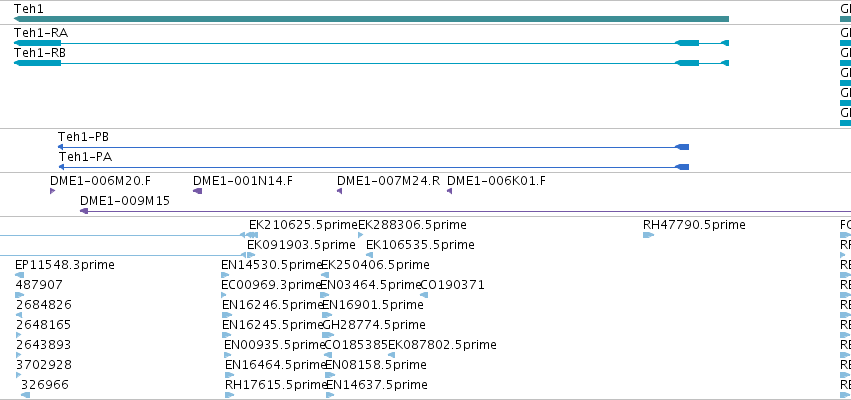The width and height of the screenshot is (851, 400).
Task: Select EST EN14637.5prime
Action: click(377, 385)
